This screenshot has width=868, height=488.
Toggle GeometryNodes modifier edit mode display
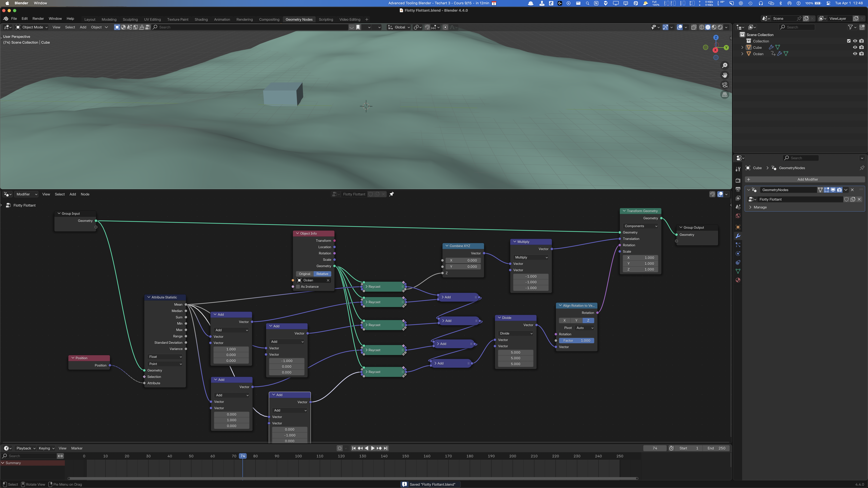[826, 190]
